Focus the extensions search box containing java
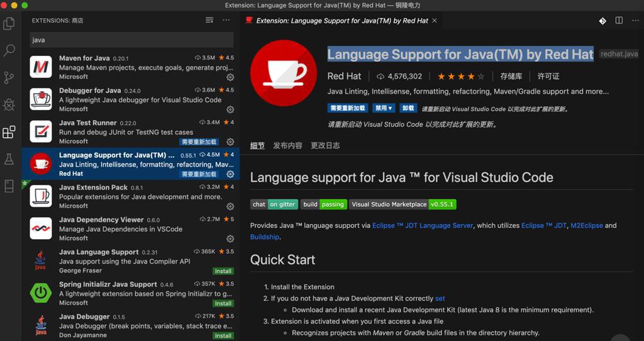 point(131,40)
